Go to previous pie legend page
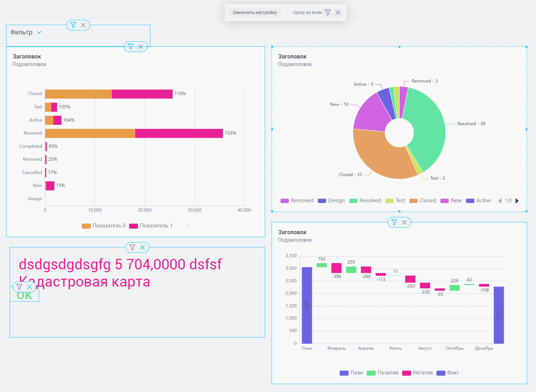The width and height of the screenshot is (536, 392). tap(500, 201)
